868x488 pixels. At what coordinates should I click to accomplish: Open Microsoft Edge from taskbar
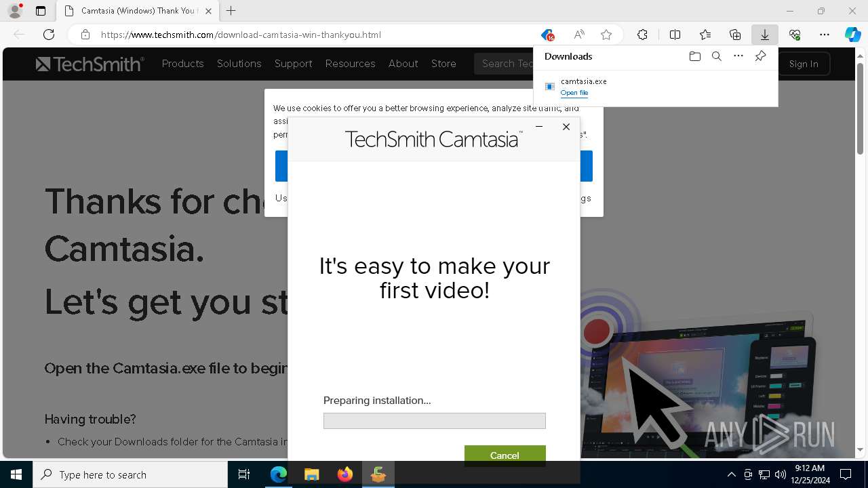279,474
